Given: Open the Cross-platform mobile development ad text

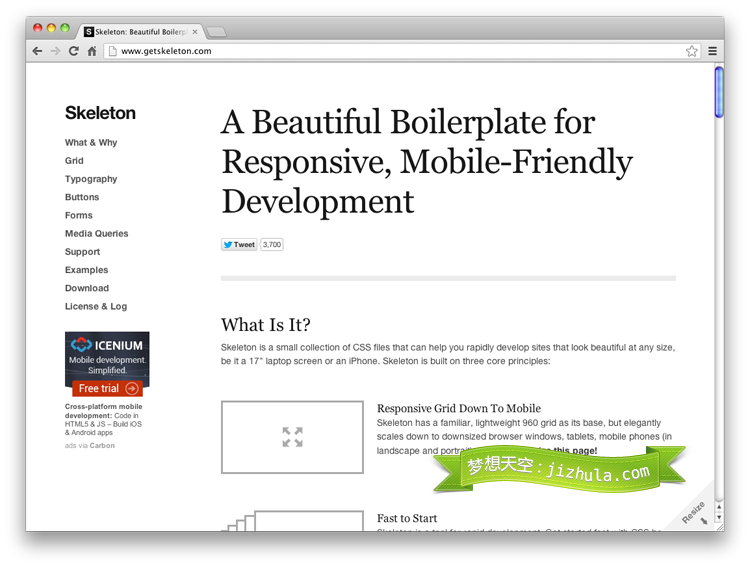Looking at the screenshot, I should coord(103,420).
